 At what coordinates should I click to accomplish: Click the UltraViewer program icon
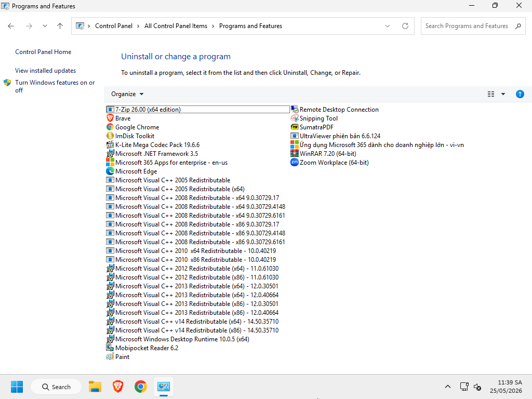(x=295, y=136)
